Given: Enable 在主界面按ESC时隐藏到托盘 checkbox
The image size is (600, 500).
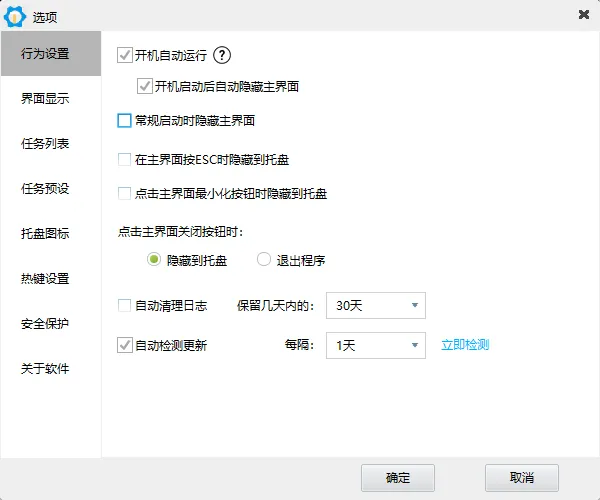Looking at the screenshot, I should [124, 159].
